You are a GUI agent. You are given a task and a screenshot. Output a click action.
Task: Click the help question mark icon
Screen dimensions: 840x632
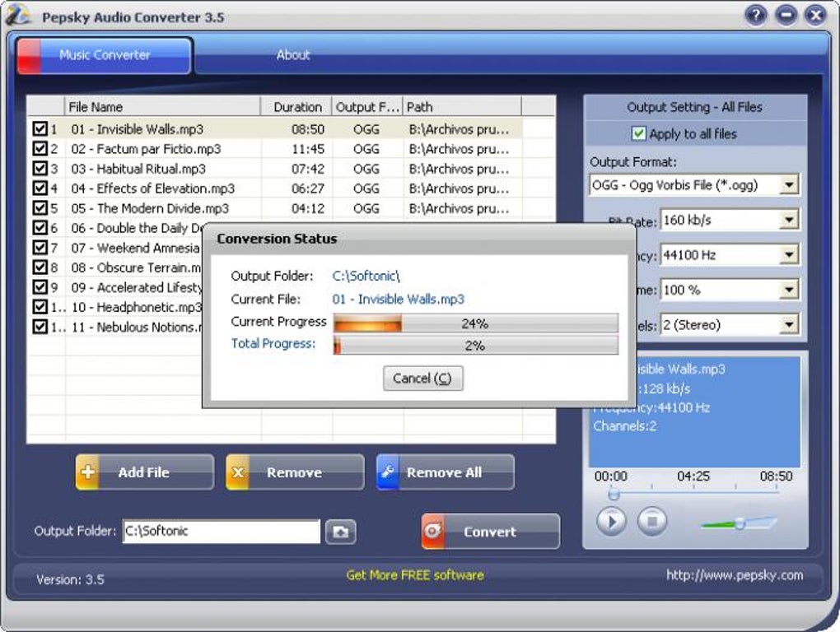(755, 16)
